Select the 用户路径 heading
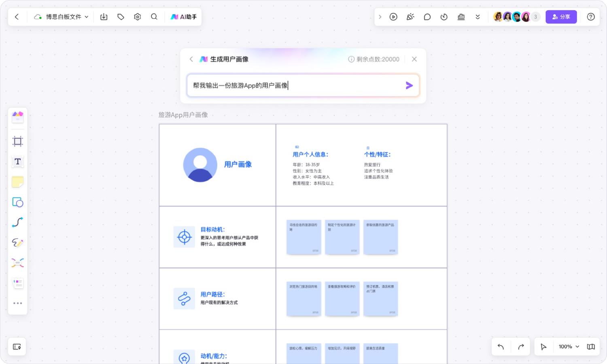 pos(212,294)
